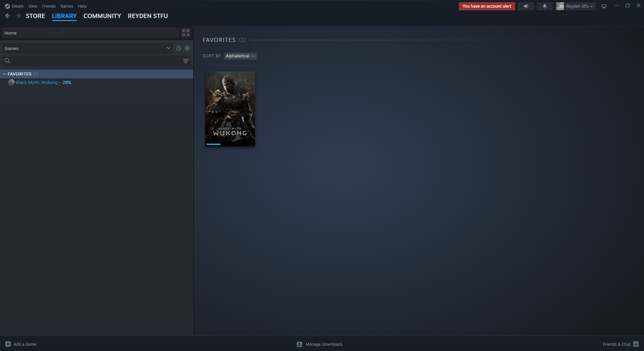Switch to collections grid view icon
644x351 pixels.
coord(186,33)
